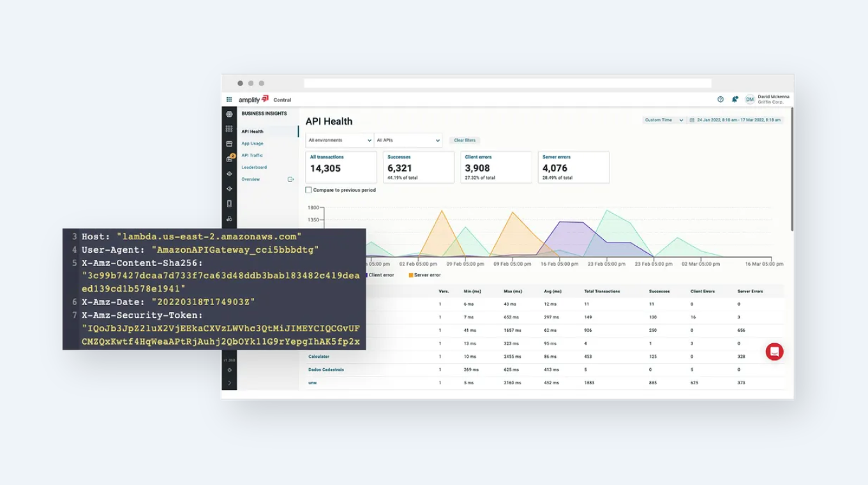
Task: Go to Leaderboard in the side menu
Action: [254, 167]
